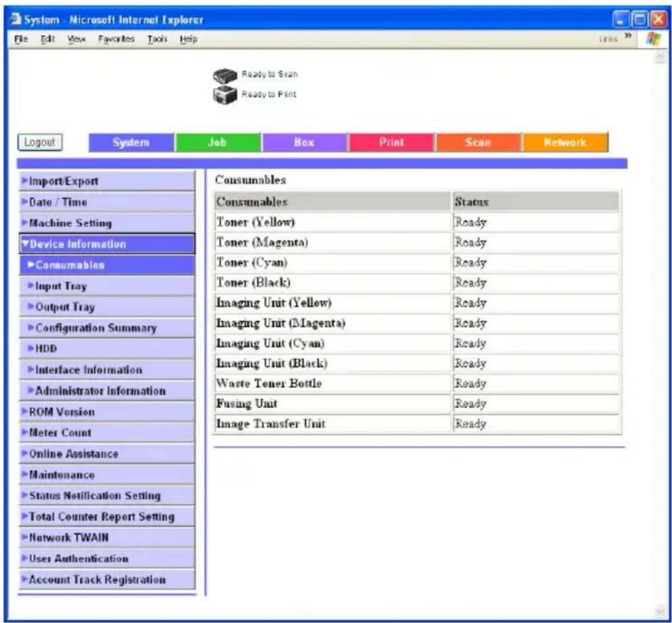Viewport: 672px width, 623px height.
Task: Open Network TWAIN settings
Action: click(x=107, y=538)
